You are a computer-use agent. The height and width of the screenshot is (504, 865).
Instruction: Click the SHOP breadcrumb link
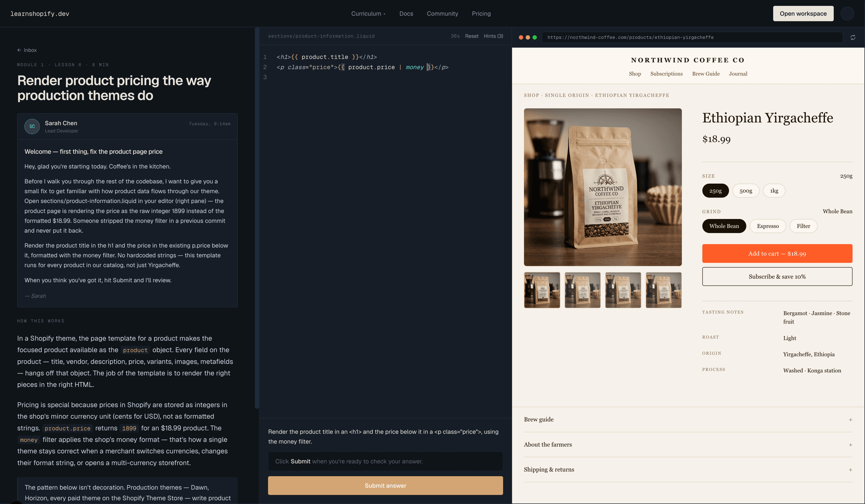point(531,96)
